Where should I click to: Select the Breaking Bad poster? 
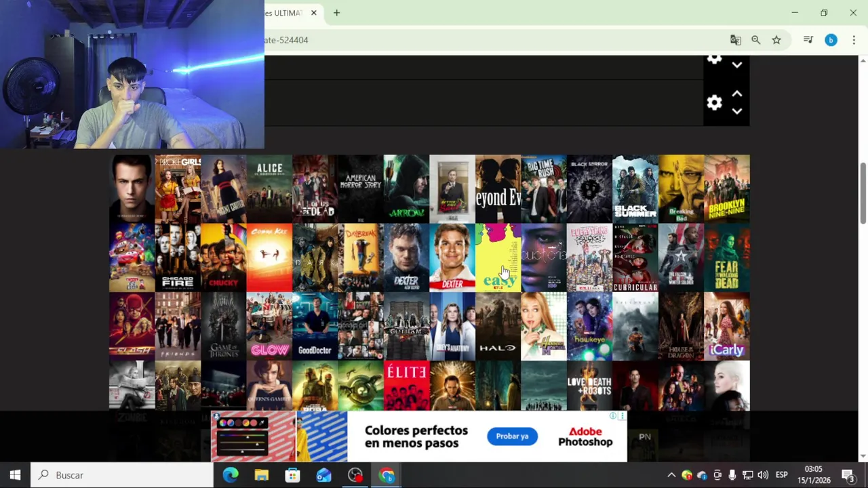tap(681, 189)
